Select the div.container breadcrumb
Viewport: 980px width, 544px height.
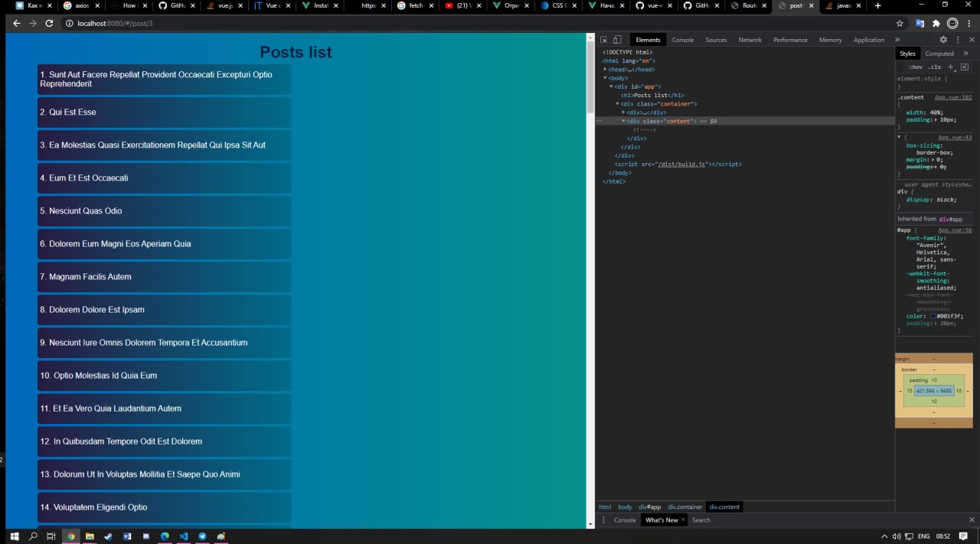[685, 507]
